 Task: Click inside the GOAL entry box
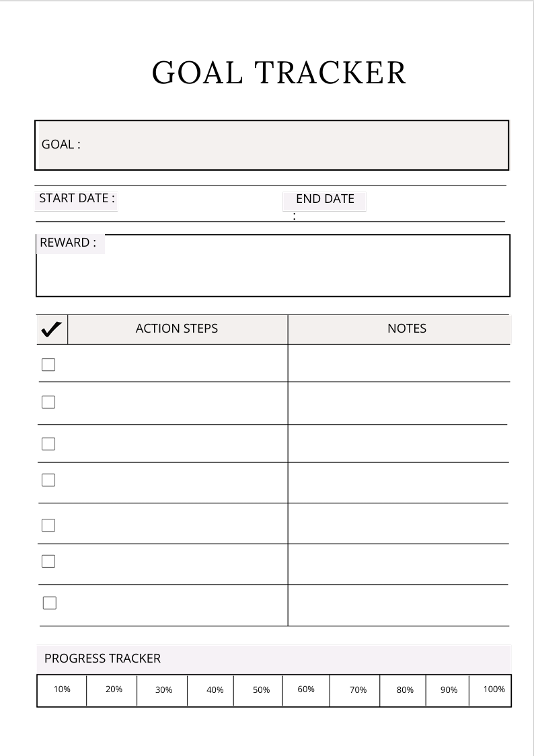coord(289,145)
